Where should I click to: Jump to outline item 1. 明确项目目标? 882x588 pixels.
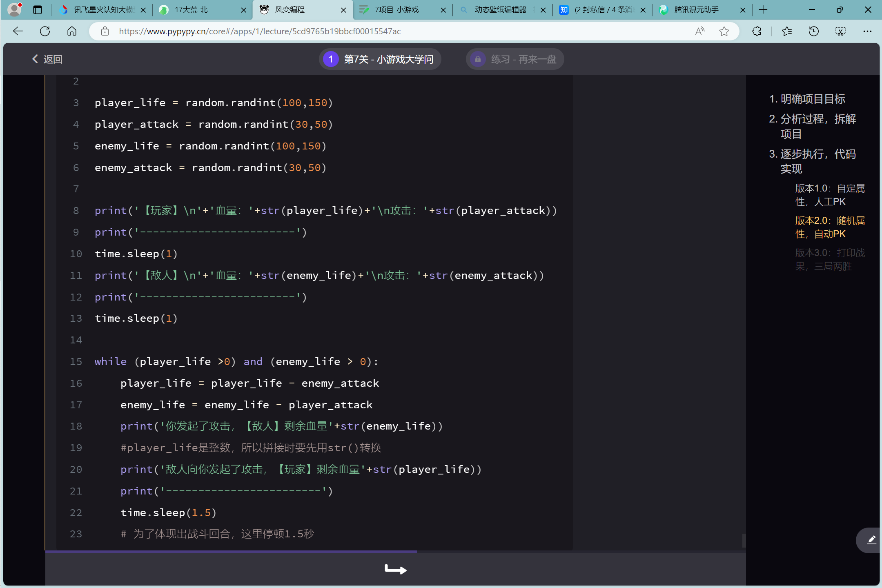(x=807, y=99)
